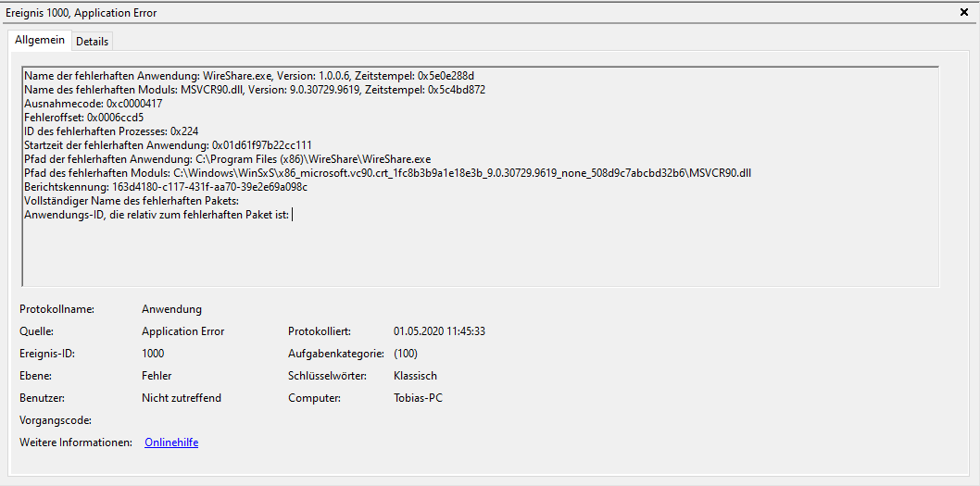Open the Onlinehilfe link
Viewport: 980px width, 486px height.
pos(171,442)
